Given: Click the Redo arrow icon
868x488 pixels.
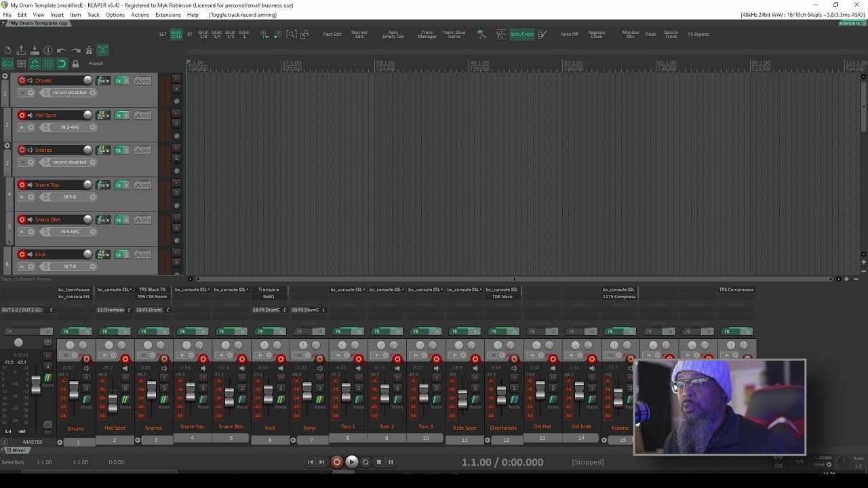Looking at the screenshot, I should pos(75,50).
